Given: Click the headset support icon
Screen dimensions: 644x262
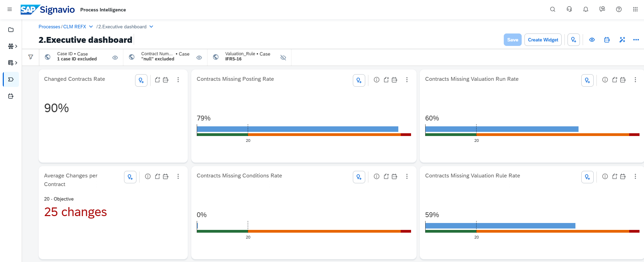Looking at the screenshot, I should pyautogui.click(x=569, y=9).
